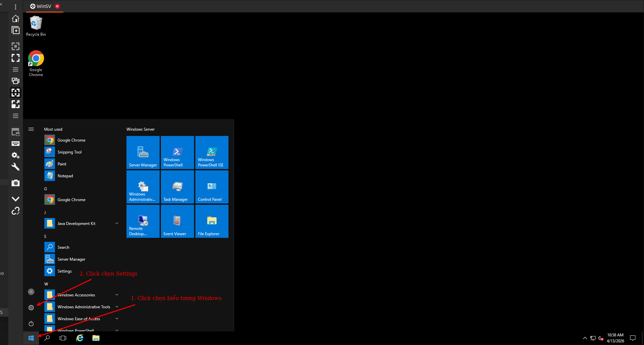Image resolution: width=644 pixels, height=345 pixels.
Task: Click the home icon in the console sidebar
Action: tap(16, 19)
